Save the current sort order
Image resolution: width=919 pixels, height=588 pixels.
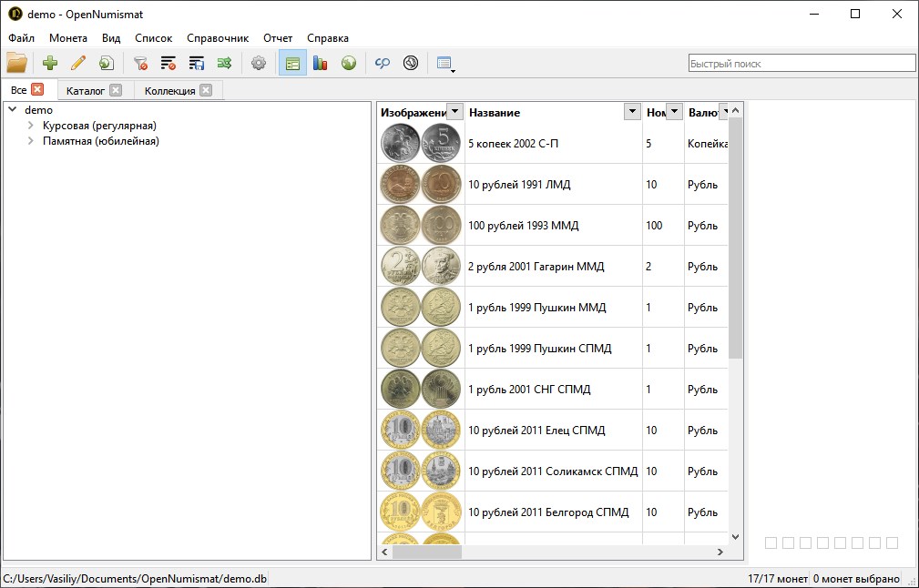point(195,63)
